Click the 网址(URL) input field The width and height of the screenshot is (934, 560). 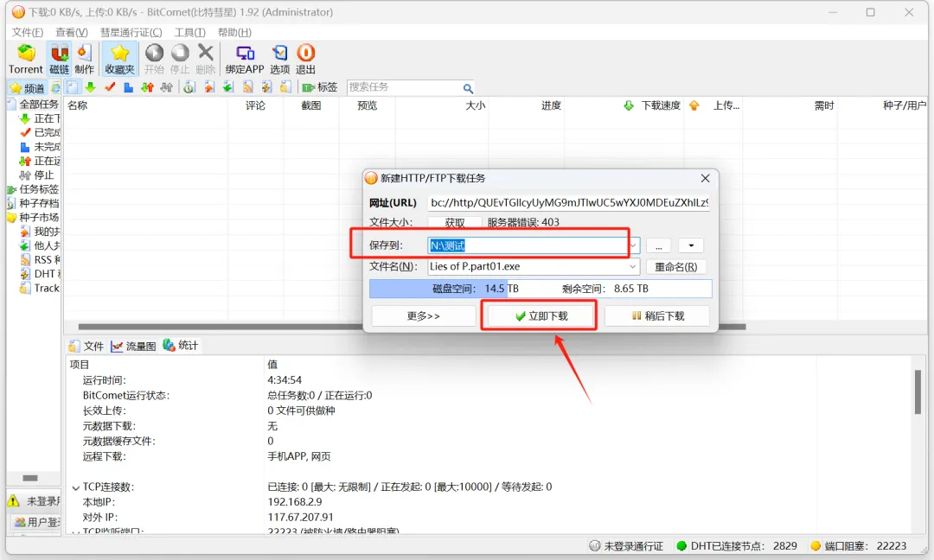568,203
